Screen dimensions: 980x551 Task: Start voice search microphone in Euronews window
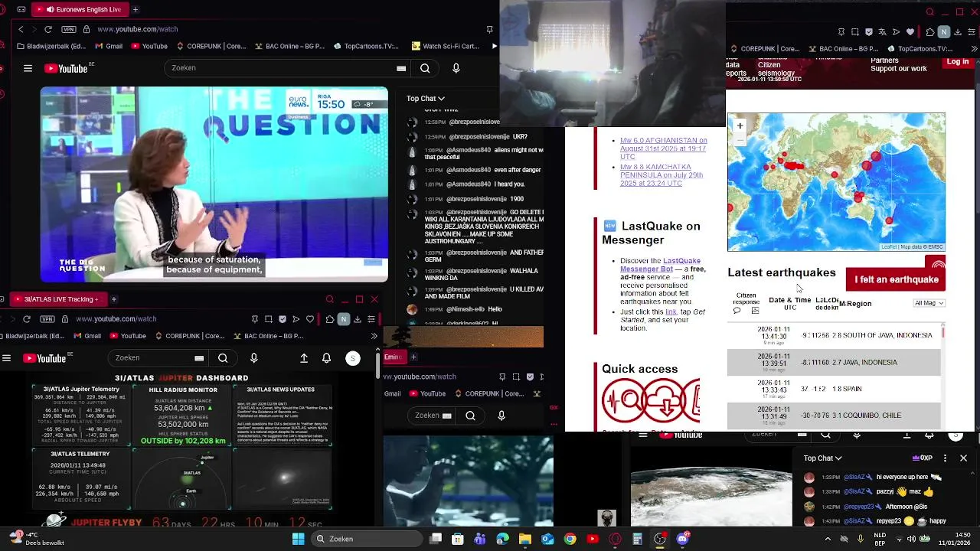456,68
